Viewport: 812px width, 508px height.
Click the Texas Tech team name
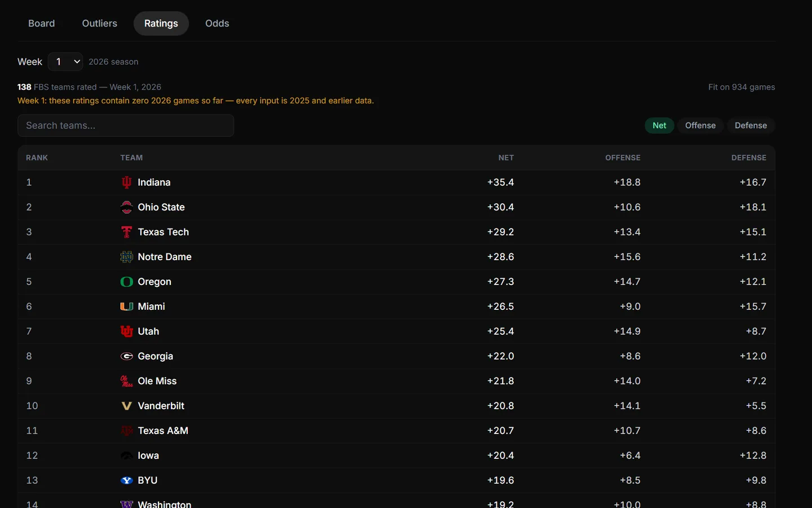(x=164, y=232)
